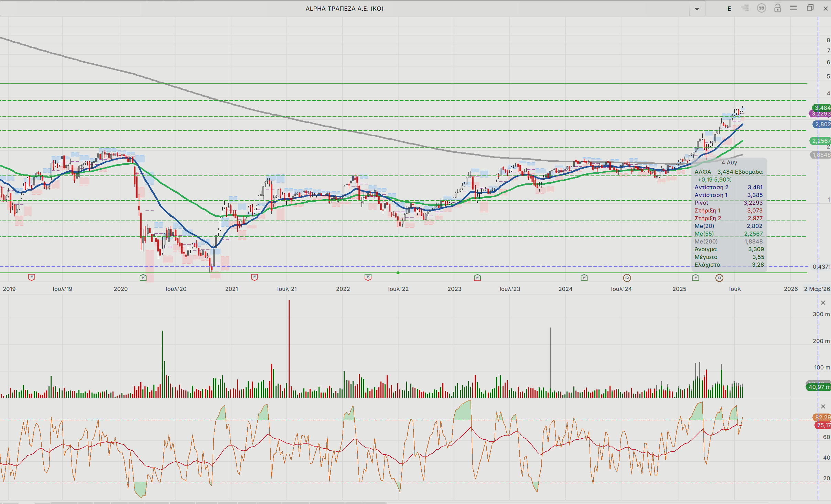Open the symbol dropdown arrow in title bar
Screen dimensions: 831x504
697,9
